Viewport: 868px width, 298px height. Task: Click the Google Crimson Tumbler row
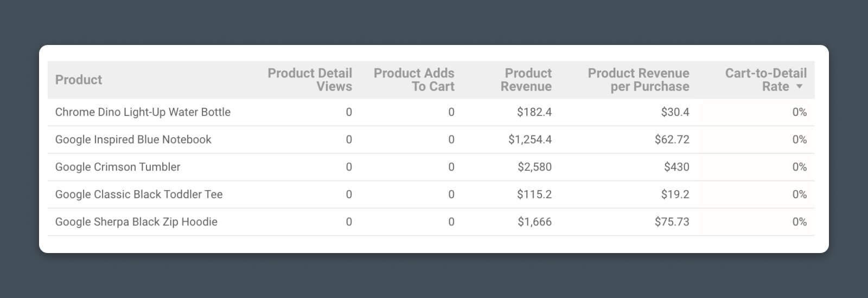click(118, 167)
